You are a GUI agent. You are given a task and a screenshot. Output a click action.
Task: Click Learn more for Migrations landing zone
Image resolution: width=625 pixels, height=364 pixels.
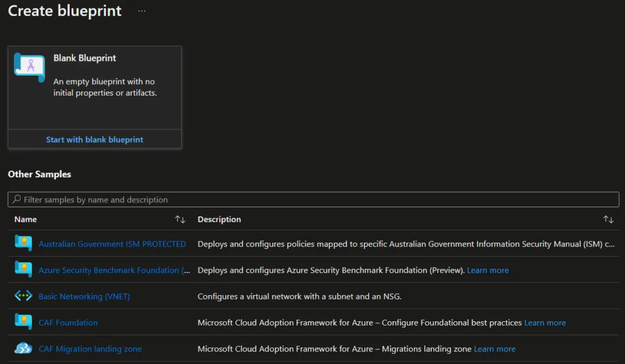click(494, 349)
